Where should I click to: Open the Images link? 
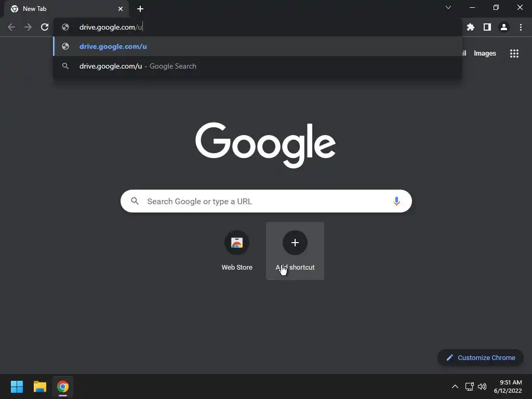pos(485,54)
